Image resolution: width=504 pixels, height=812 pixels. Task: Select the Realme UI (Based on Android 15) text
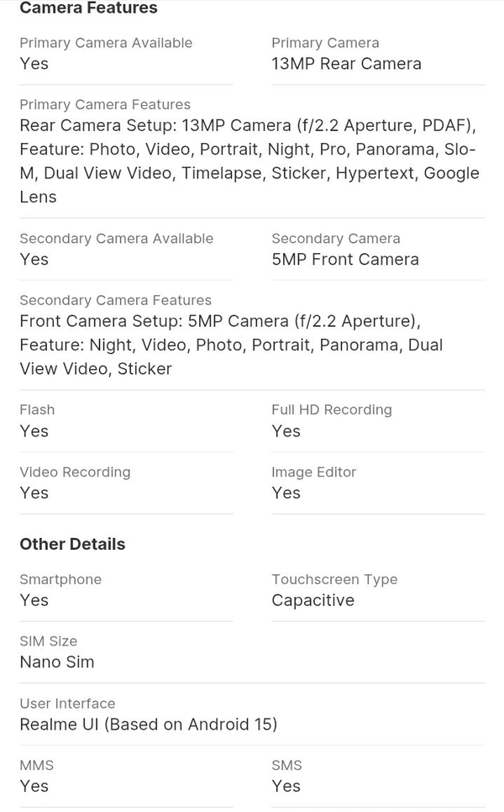(149, 725)
